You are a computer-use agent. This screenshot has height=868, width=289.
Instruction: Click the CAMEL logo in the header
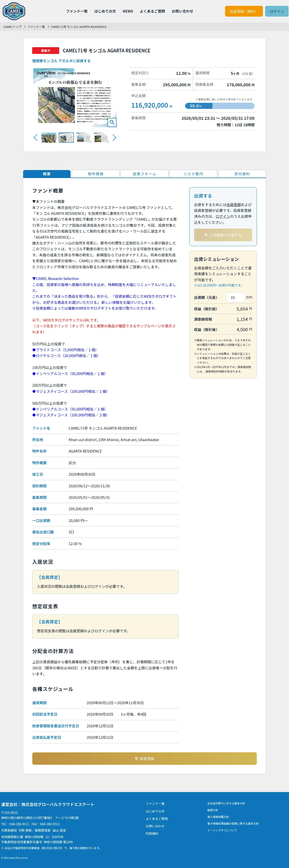click(14, 11)
